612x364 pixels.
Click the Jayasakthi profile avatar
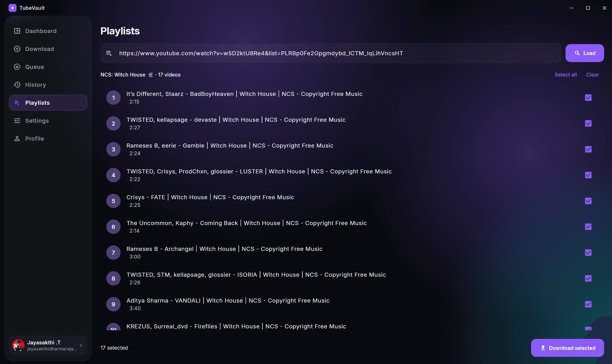[18, 345]
